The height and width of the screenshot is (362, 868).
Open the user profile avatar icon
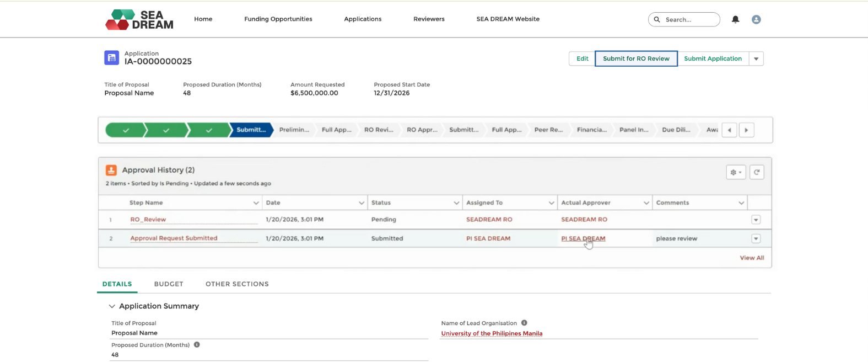756,19
